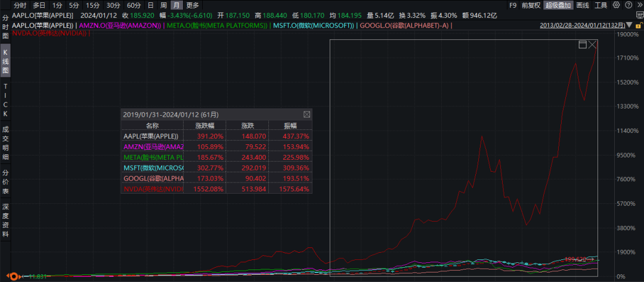Select AMZN row in statistics table

click(216, 147)
